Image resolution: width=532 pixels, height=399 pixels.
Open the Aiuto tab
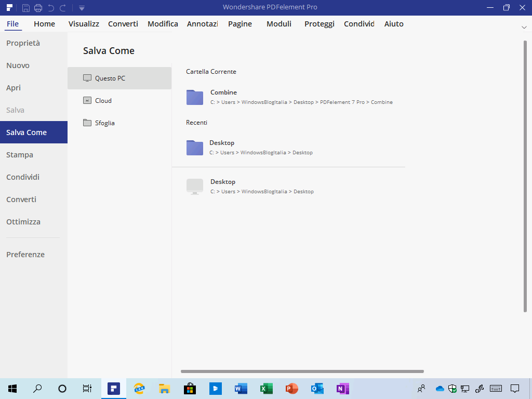coord(394,24)
